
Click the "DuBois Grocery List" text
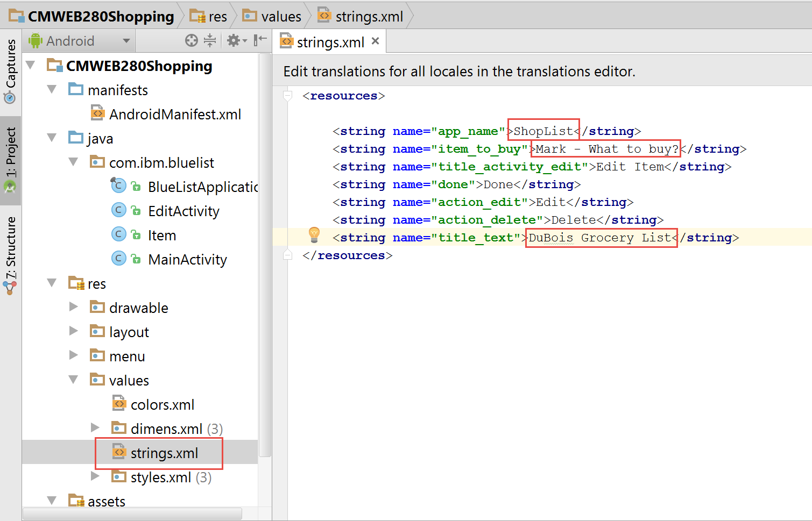pyautogui.click(x=599, y=238)
